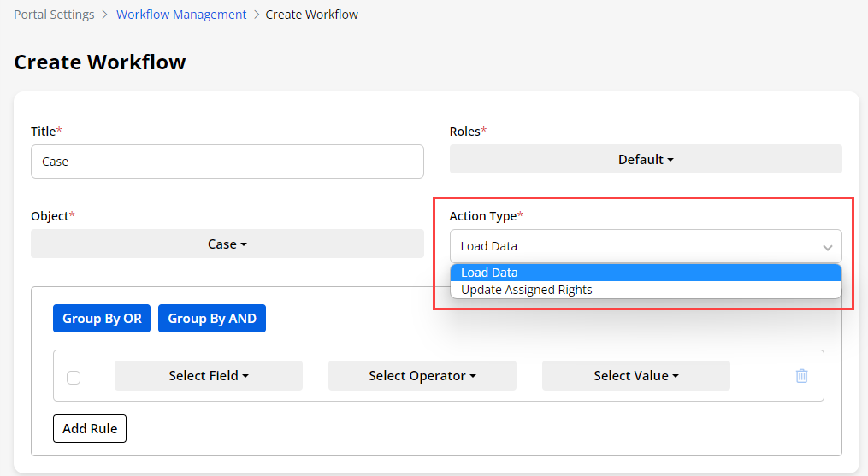Image resolution: width=868 pixels, height=476 pixels.
Task: Click the first breadcrumb separator chevron
Action: pyautogui.click(x=105, y=15)
